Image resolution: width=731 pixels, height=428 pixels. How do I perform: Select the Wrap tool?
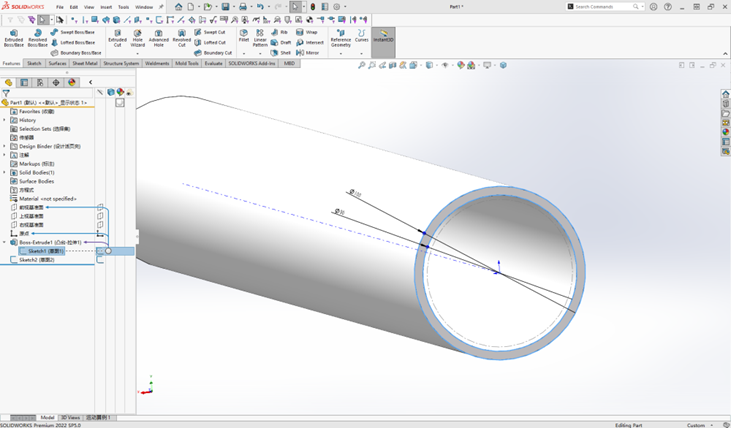307,32
